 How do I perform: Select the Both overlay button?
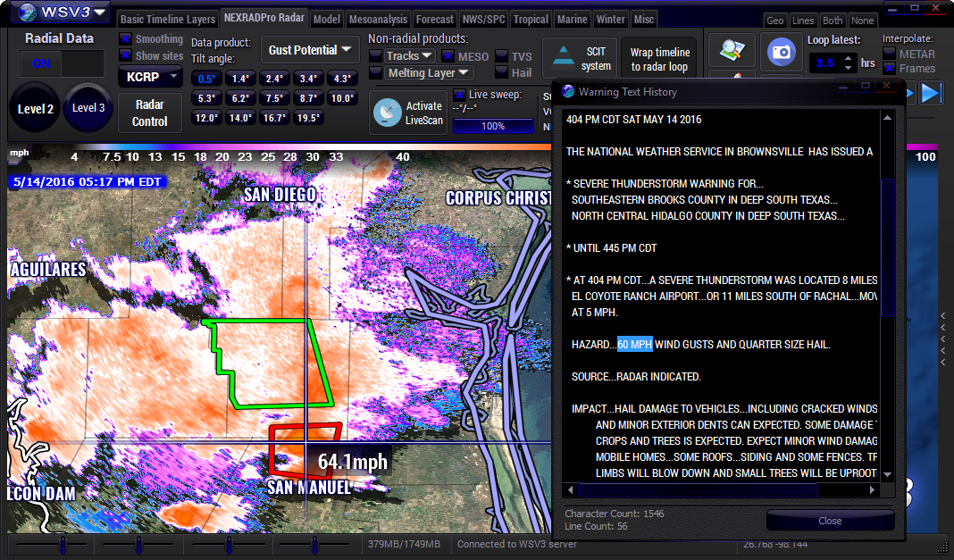point(833,20)
